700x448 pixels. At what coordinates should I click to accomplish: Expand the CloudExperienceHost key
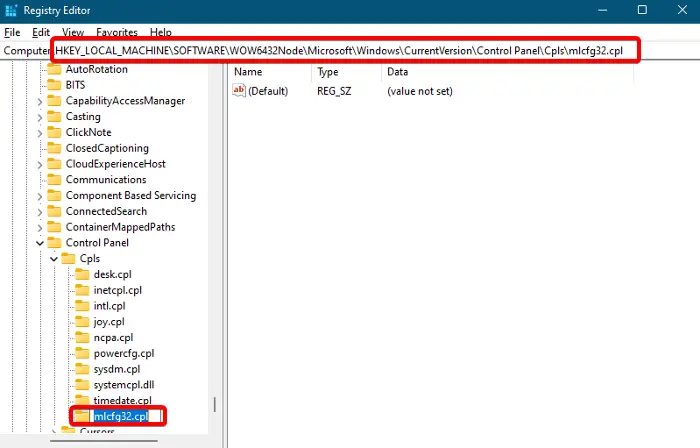40,165
